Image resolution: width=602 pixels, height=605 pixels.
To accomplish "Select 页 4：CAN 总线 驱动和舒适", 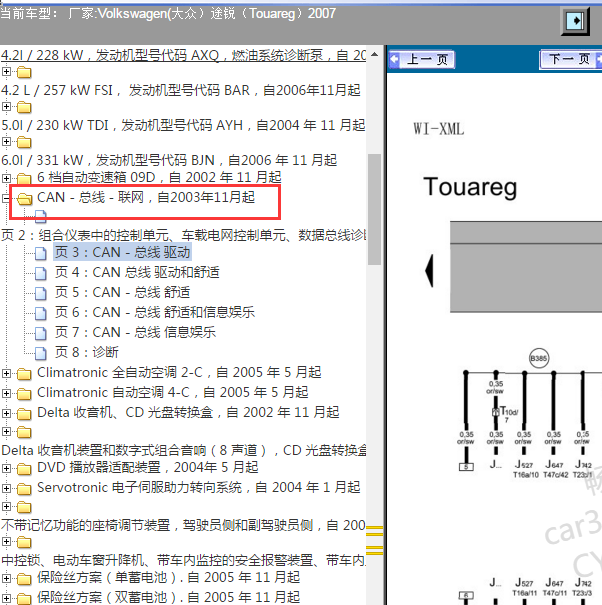I will click(137, 272).
